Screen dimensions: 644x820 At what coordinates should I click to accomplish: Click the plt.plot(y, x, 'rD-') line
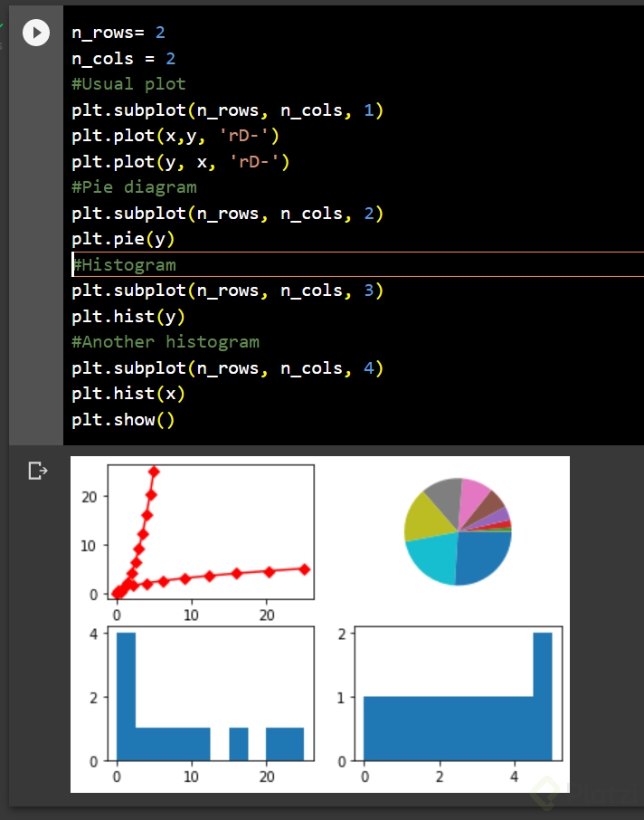coord(181,162)
